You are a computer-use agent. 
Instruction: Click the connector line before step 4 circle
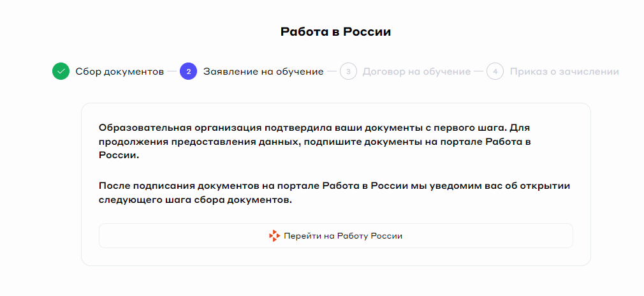tap(479, 71)
